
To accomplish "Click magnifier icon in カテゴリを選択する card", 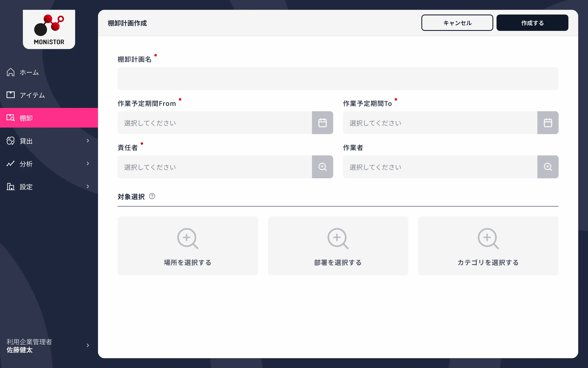I will 488,238.
